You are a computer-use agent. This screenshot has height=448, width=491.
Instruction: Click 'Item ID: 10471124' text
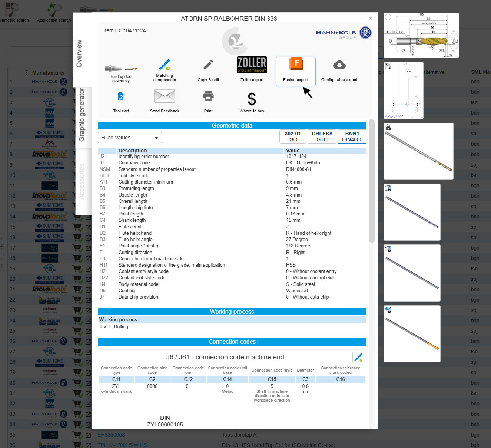coord(125,30)
